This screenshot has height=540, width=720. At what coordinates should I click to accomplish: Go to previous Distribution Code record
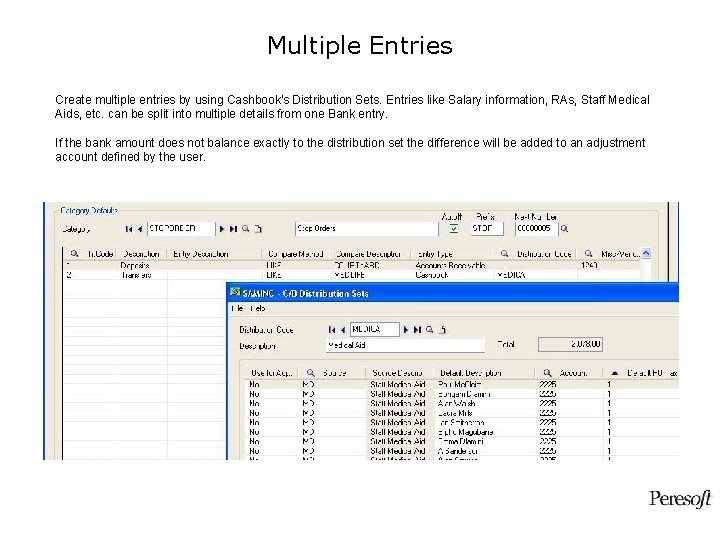(343, 330)
